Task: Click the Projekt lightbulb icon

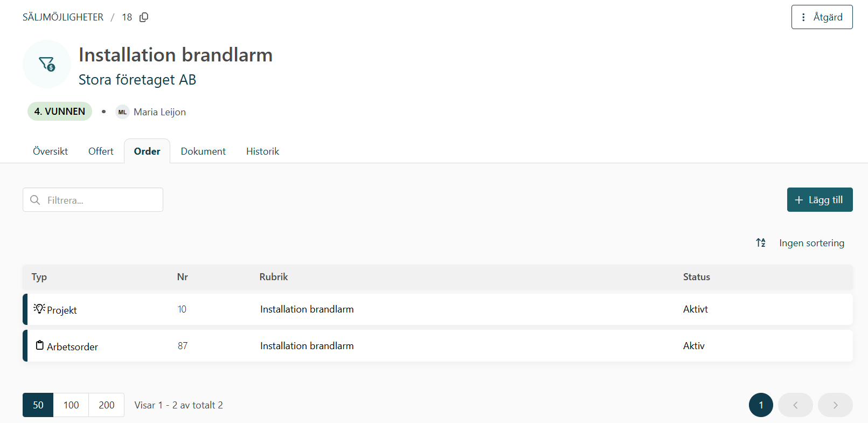Action: tap(39, 308)
